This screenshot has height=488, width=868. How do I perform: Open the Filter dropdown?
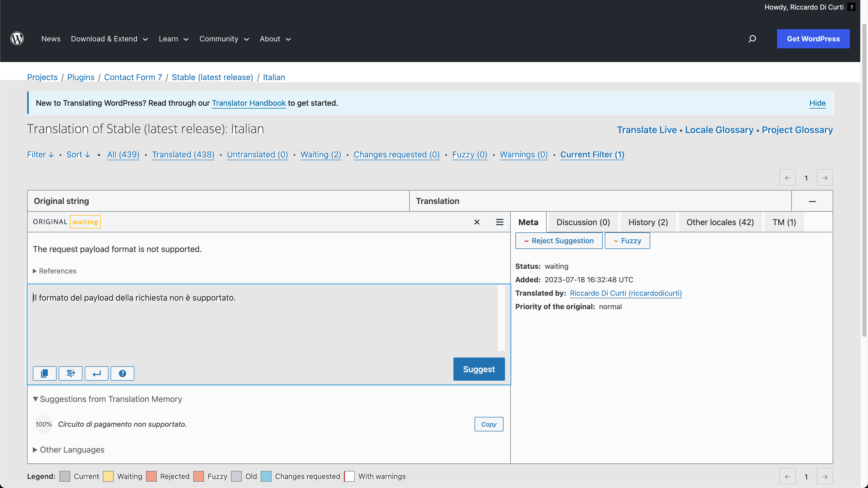click(41, 155)
